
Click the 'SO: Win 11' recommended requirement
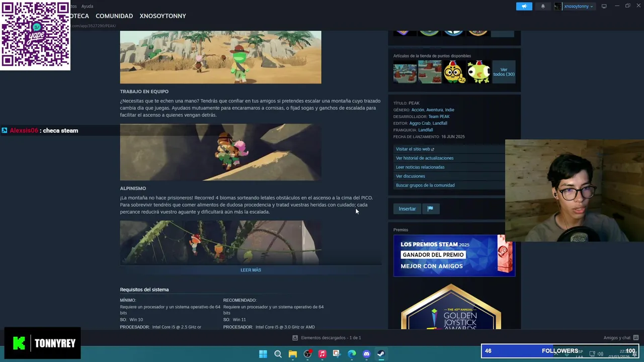click(x=234, y=320)
